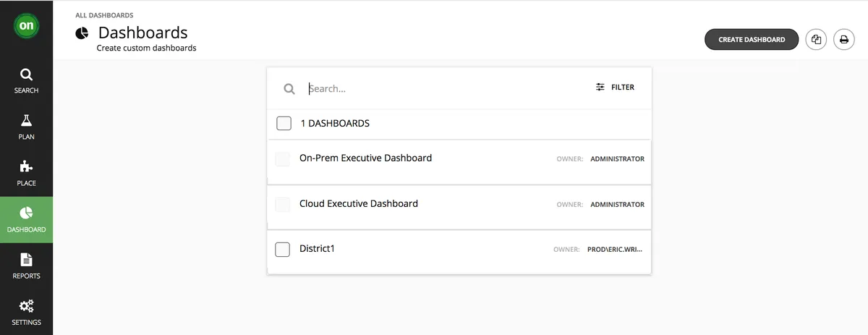
Task: Open the Cloud Executive Dashboard
Action: pyautogui.click(x=359, y=204)
